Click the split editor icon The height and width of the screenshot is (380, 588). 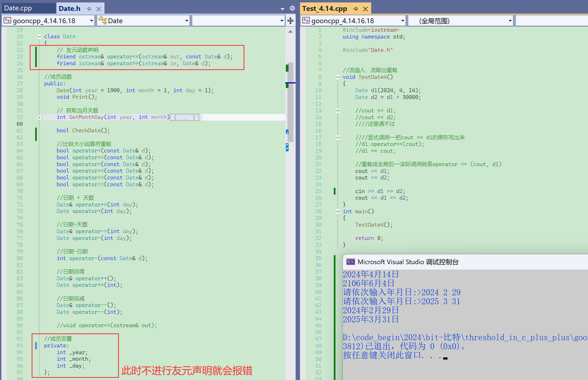[x=290, y=21]
